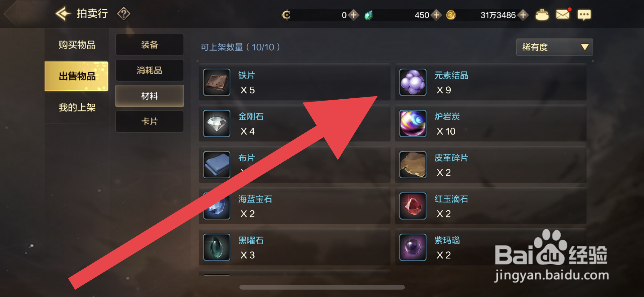Select the 装备 category button

coord(150,45)
